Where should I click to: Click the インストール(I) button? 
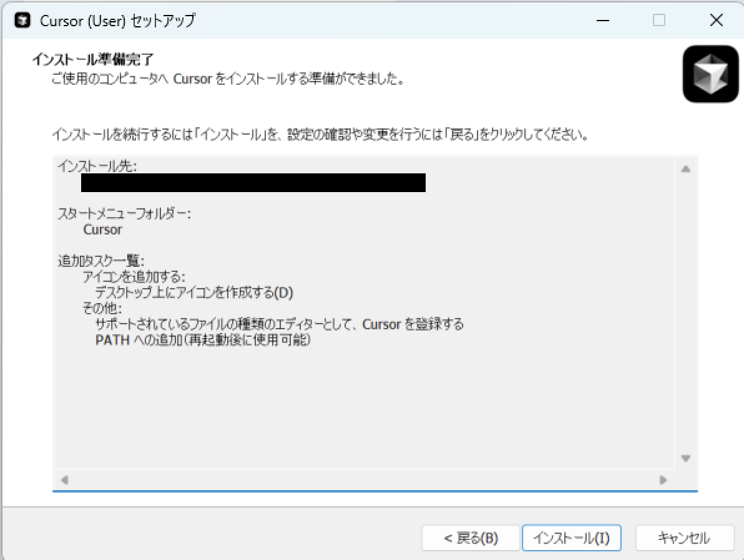click(571, 538)
